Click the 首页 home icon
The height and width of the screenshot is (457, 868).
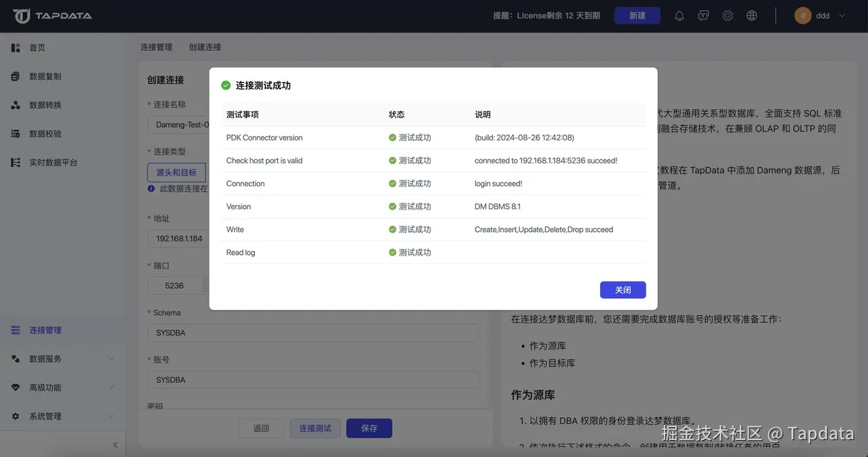[16, 48]
